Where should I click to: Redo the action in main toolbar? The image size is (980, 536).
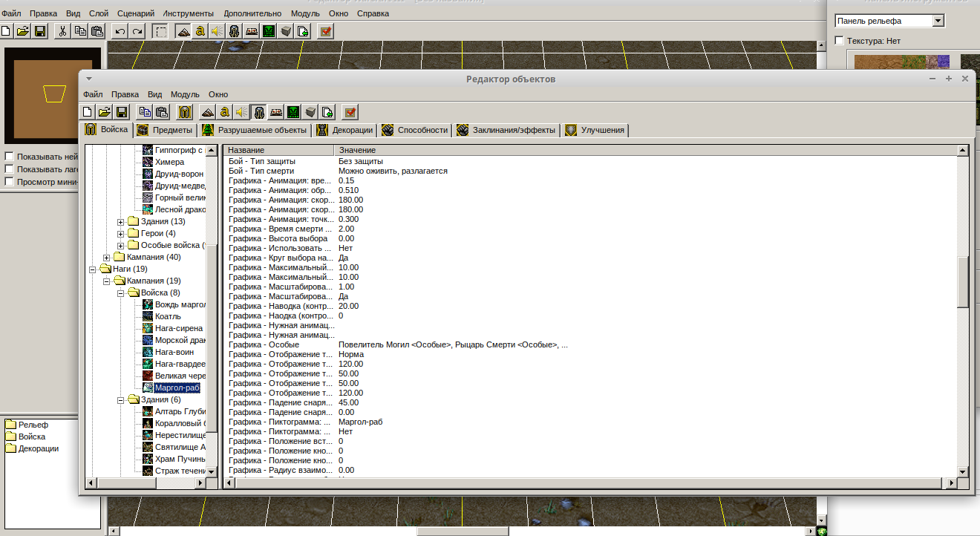click(137, 31)
